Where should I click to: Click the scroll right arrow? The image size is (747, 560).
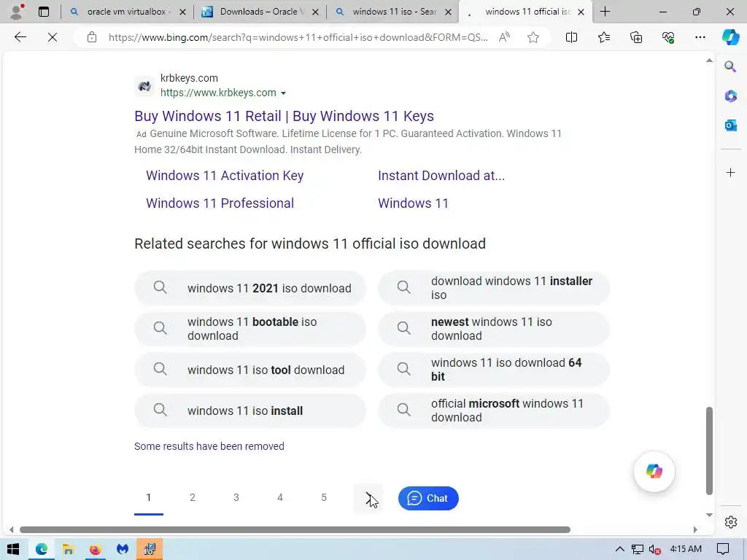pyautogui.click(x=695, y=529)
